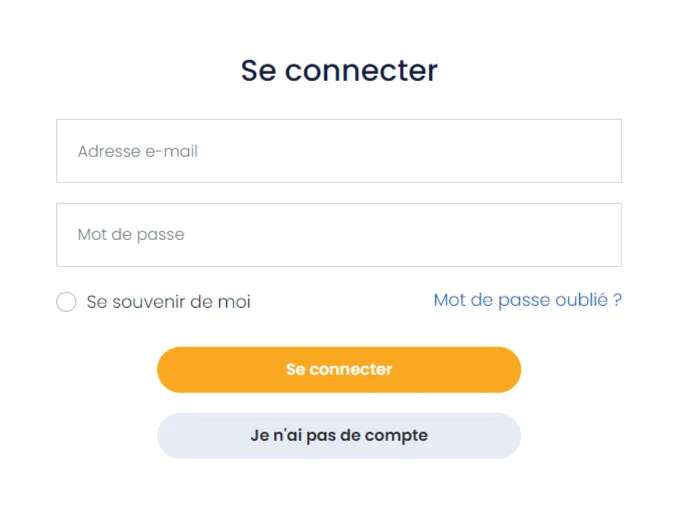Click the Adresse e-mail placeholder text

pyautogui.click(x=138, y=152)
